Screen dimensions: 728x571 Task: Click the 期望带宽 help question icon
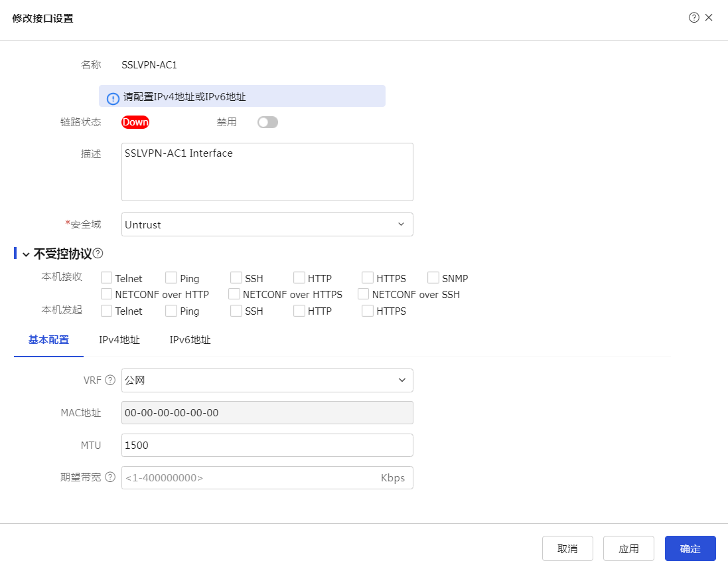(x=110, y=477)
